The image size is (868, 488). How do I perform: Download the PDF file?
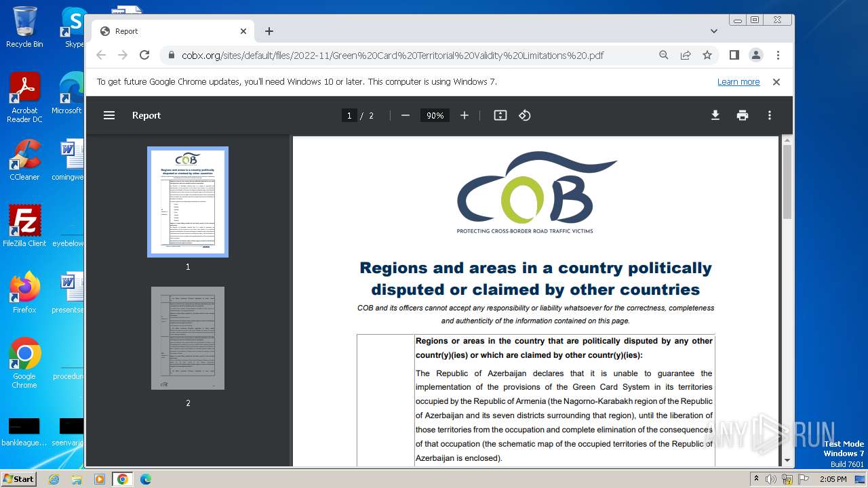coord(715,115)
